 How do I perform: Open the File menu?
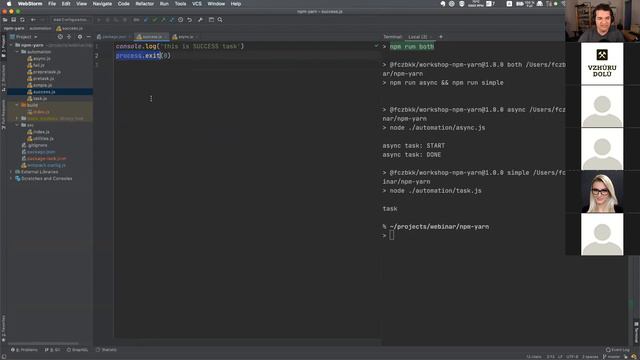[x=52, y=4]
